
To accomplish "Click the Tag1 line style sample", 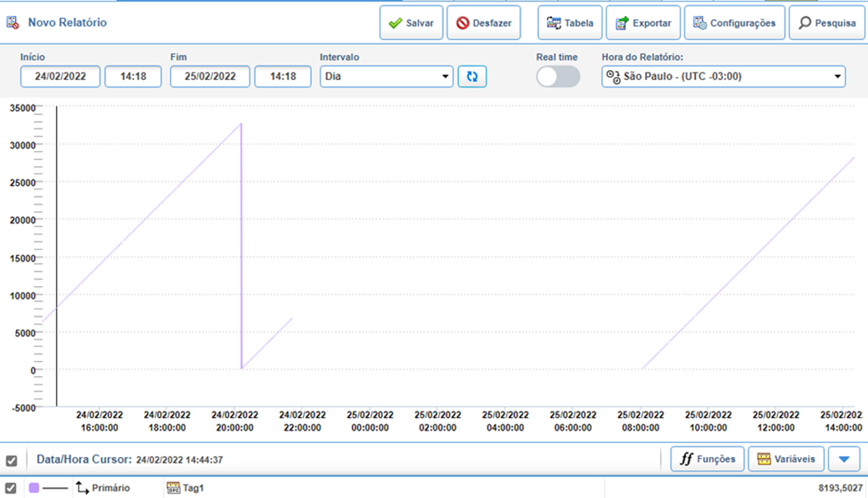I will 55,488.
